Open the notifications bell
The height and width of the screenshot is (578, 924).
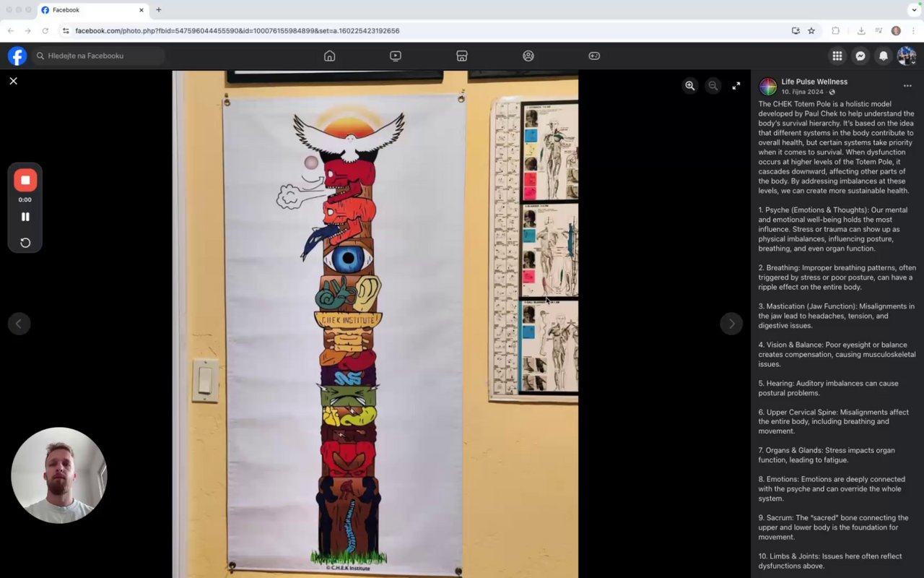pos(884,56)
